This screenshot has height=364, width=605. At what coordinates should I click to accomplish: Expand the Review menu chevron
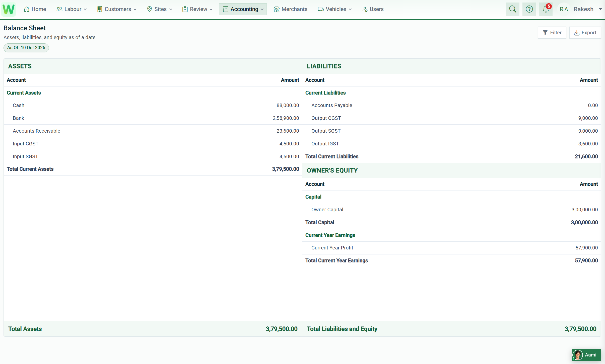(x=211, y=10)
